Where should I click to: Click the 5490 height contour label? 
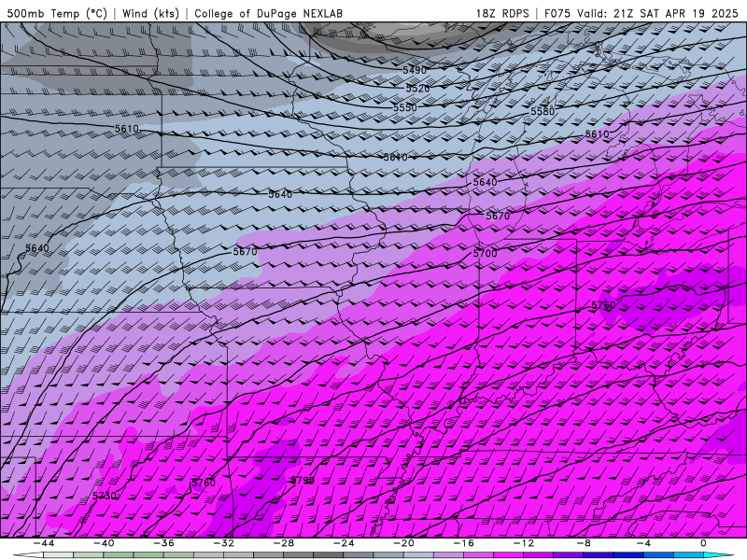coord(415,71)
